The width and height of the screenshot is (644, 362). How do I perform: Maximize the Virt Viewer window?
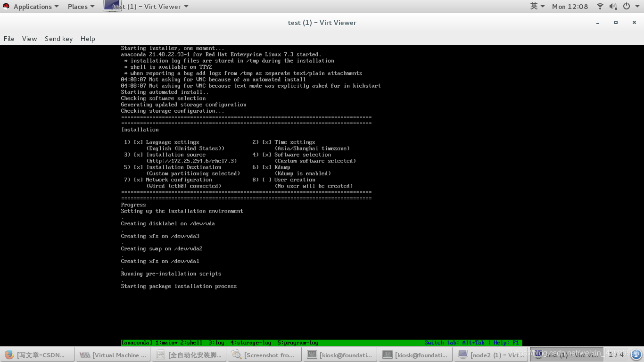click(616, 23)
